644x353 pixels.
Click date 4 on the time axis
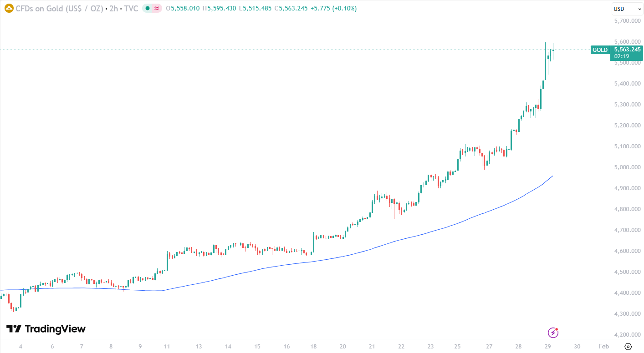[x=20, y=347]
